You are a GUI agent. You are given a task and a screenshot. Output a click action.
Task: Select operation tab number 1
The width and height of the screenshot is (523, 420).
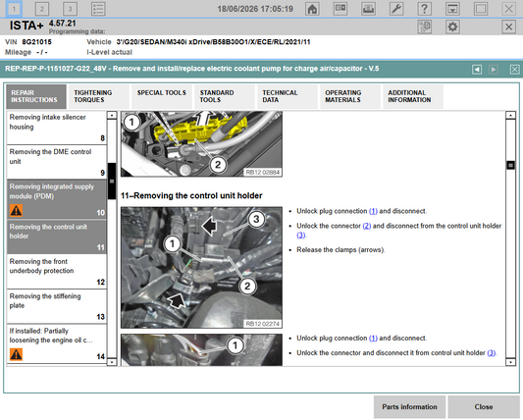[x=14, y=9]
